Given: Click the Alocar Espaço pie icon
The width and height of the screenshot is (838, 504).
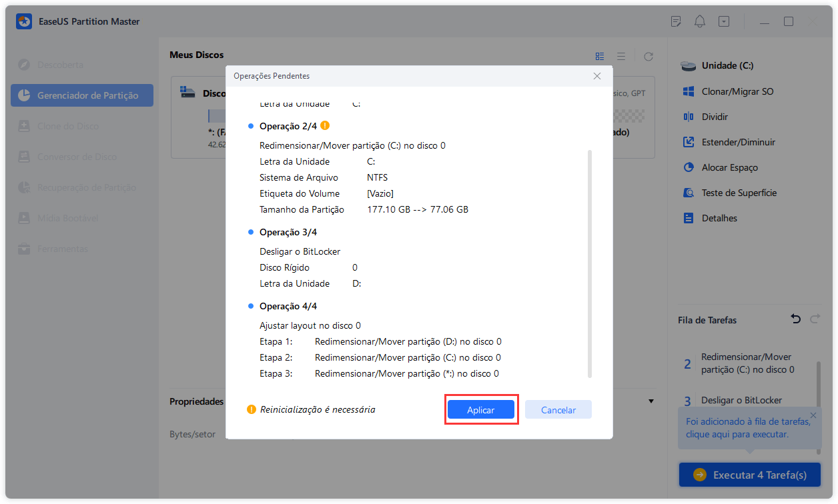Looking at the screenshot, I should click(689, 167).
